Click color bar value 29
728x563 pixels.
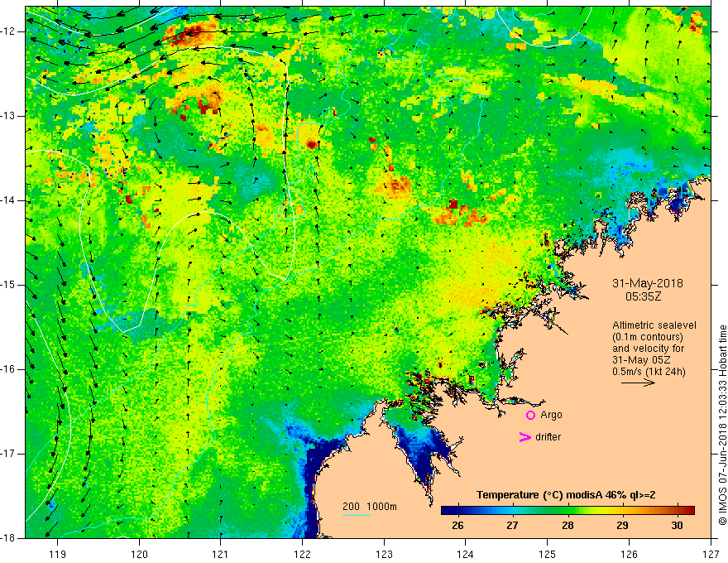tap(622, 526)
